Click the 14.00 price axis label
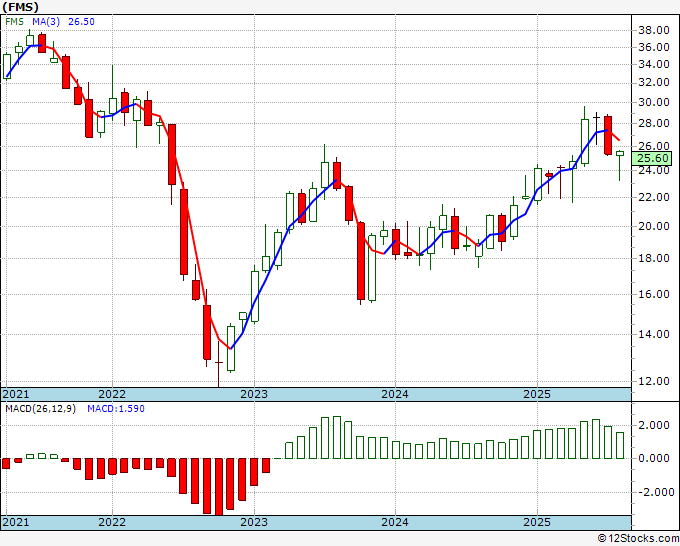Image resolution: width=680 pixels, height=546 pixels. pyautogui.click(x=653, y=334)
